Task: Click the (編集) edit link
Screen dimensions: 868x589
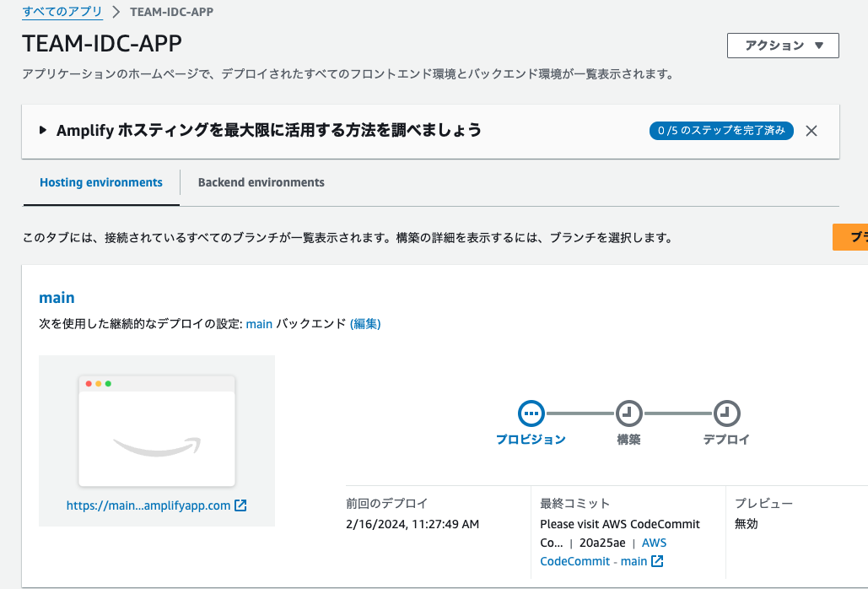Action: pos(365,324)
